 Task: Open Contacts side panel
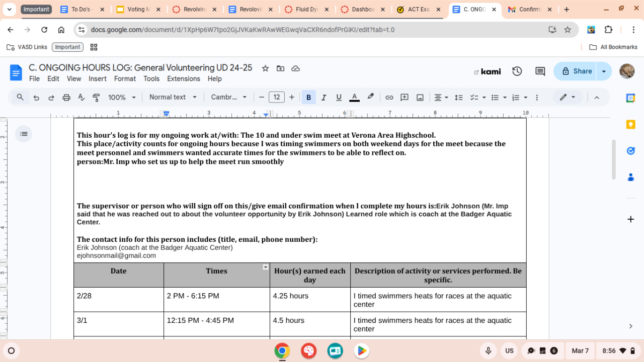pos(630,177)
